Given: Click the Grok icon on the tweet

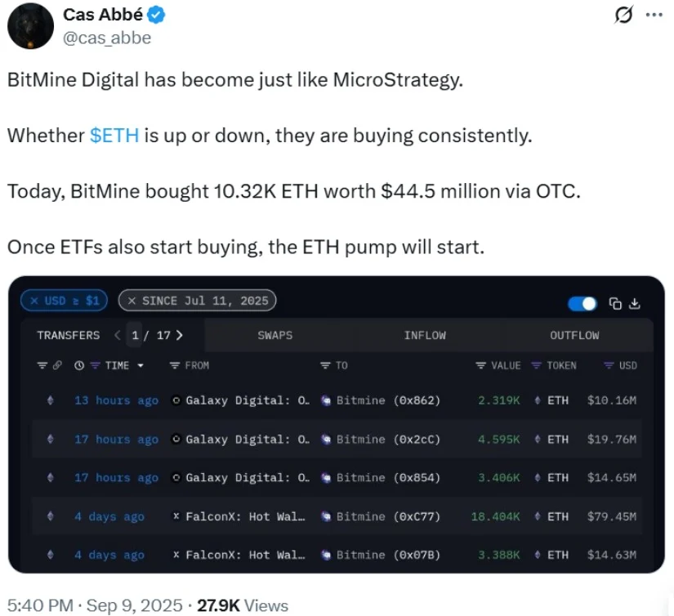Looking at the screenshot, I should 623,16.
